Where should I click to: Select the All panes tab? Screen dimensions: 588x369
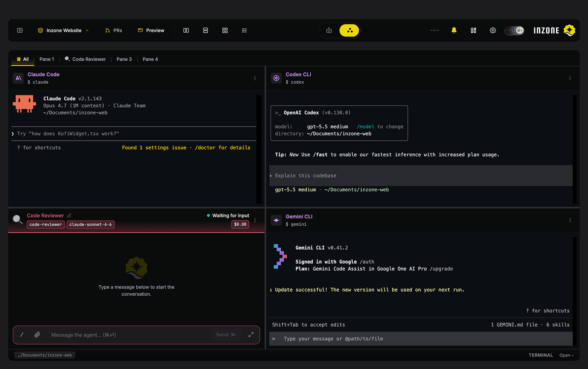pyautogui.click(x=23, y=59)
